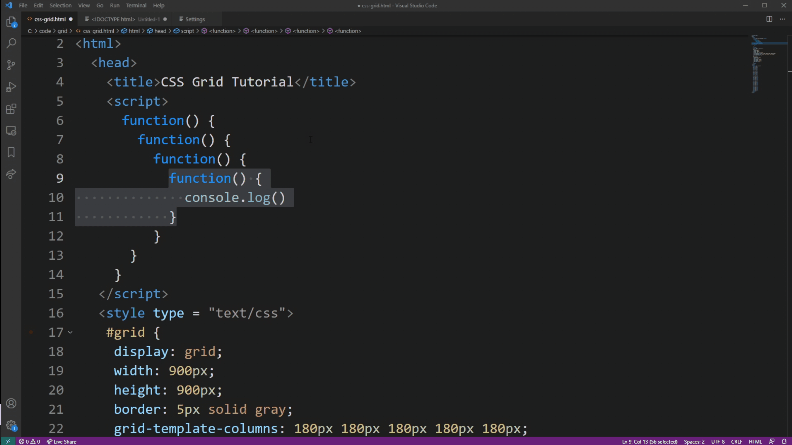Click 'console.log()' on line 10
The image size is (792, 445).
pyautogui.click(x=235, y=197)
